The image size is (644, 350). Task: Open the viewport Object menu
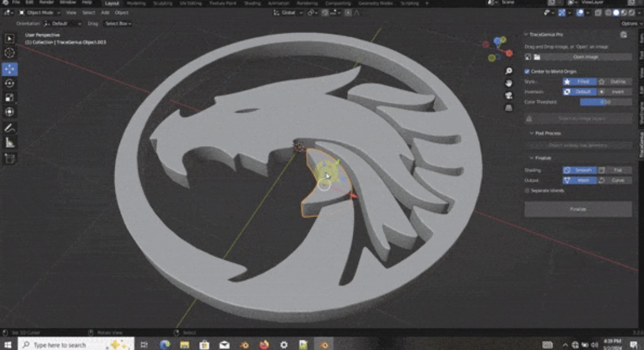(121, 13)
